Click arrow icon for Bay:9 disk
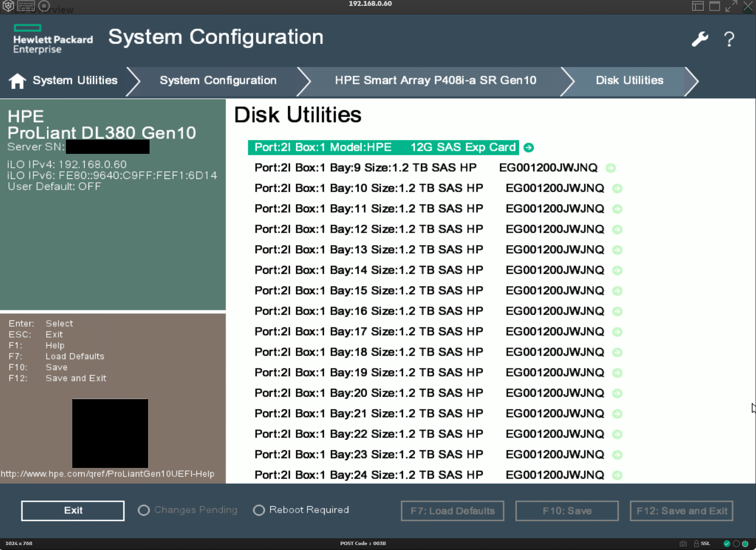756x550 pixels. pyautogui.click(x=611, y=168)
